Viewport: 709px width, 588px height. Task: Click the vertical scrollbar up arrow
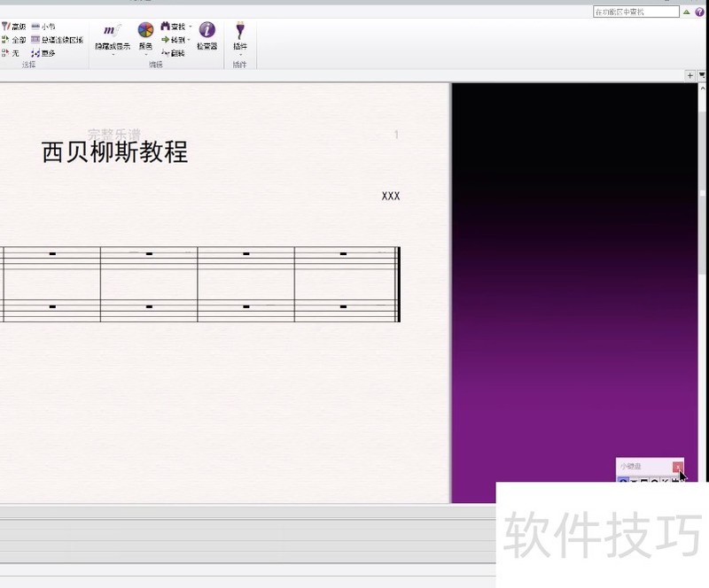point(703,89)
